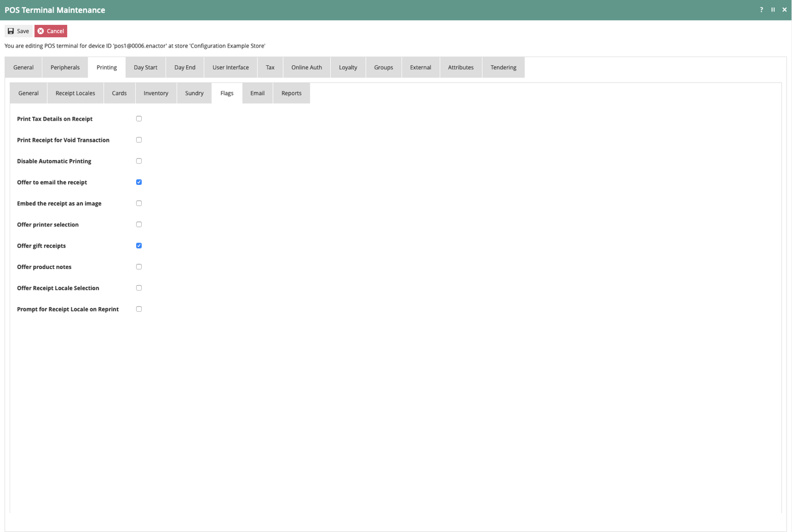792x532 pixels.
Task: Enable Print Tax Details on Receipt
Action: coord(139,118)
